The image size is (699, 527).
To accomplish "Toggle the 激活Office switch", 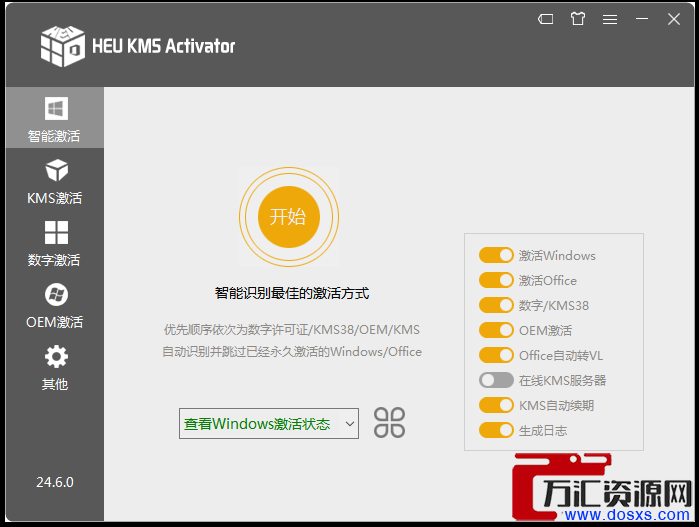I will tap(496, 280).
